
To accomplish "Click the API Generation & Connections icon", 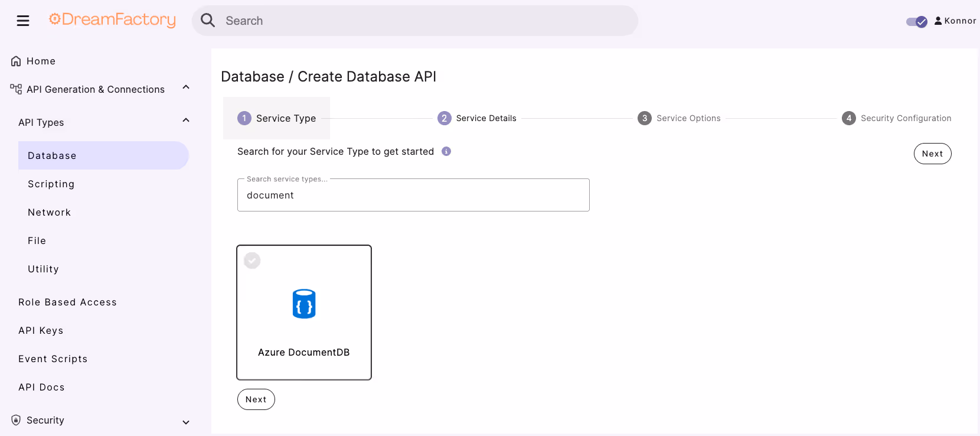I will pyautogui.click(x=16, y=89).
